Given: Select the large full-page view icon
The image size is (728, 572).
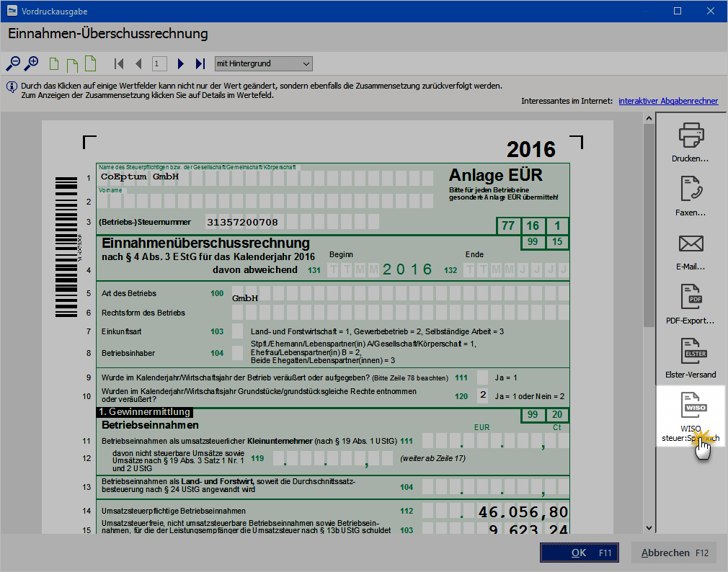Looking at the screenshot, I should [91, 63].
